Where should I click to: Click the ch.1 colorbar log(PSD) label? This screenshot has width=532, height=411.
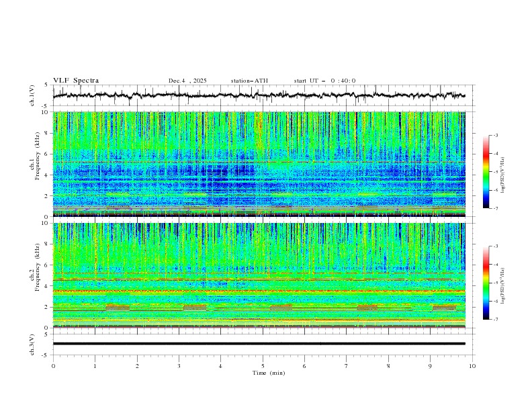point(503,175)
